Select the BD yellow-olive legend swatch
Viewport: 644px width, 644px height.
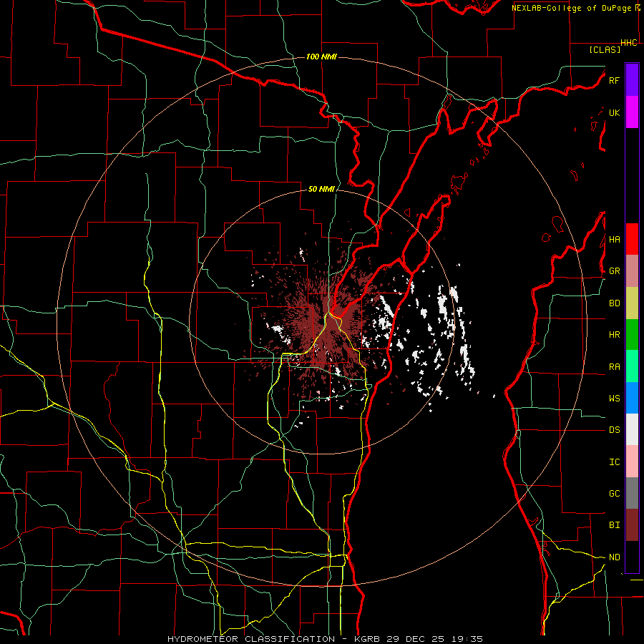tap(632, 303)
